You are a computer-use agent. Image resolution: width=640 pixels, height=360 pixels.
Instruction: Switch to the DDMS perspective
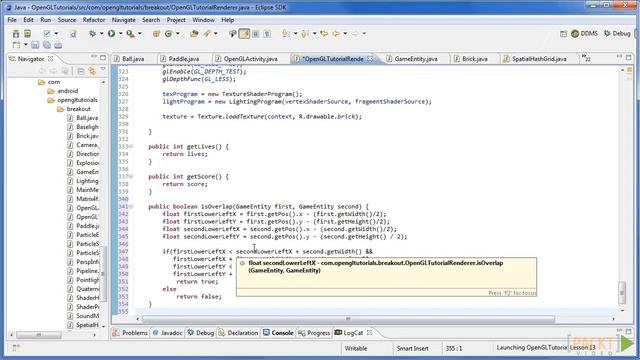click(x=584, y=34)
